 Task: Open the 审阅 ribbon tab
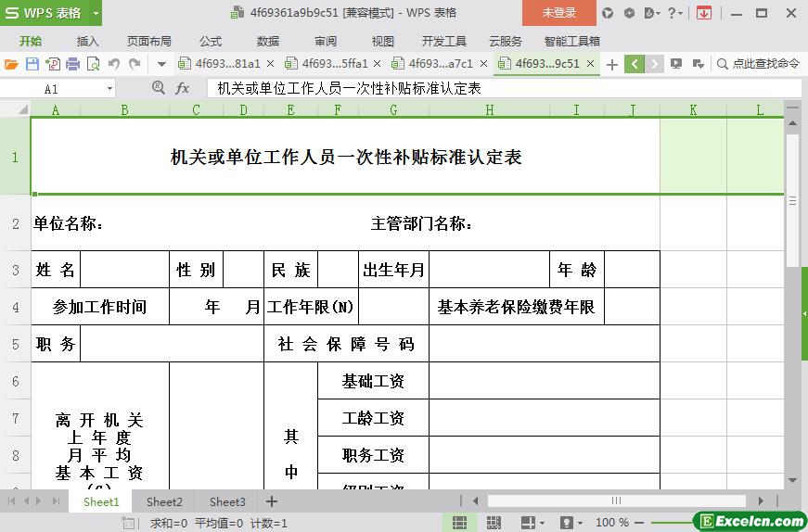pos(326,41)
